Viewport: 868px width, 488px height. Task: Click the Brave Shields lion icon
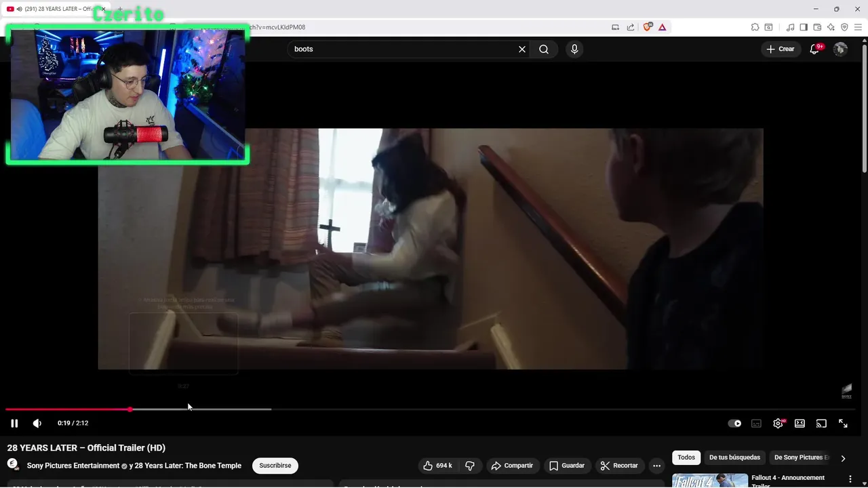(648, 27)
